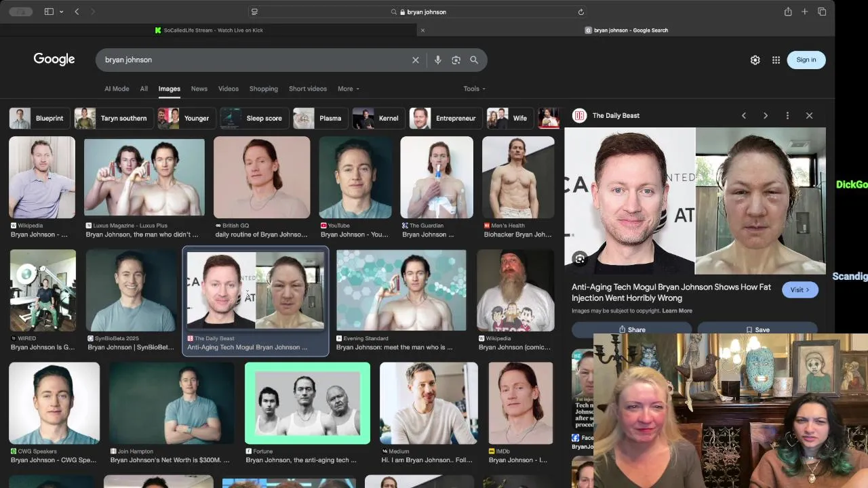Image resolution: width=868 pixels, height=488 pixels.
Task: Close the image preview panel
Action: (809, 115)
